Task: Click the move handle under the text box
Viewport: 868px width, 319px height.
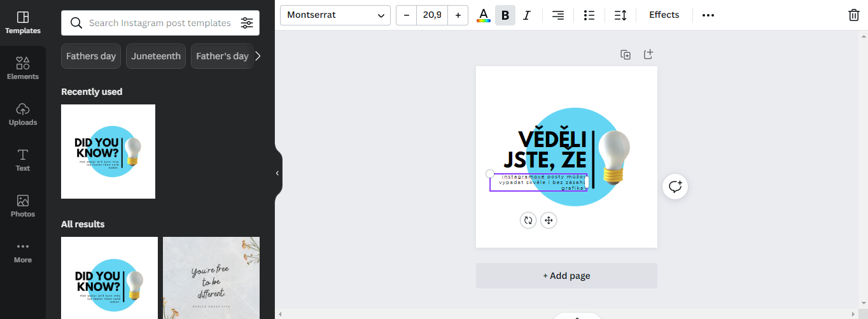Action: click(x=549, y=220)
